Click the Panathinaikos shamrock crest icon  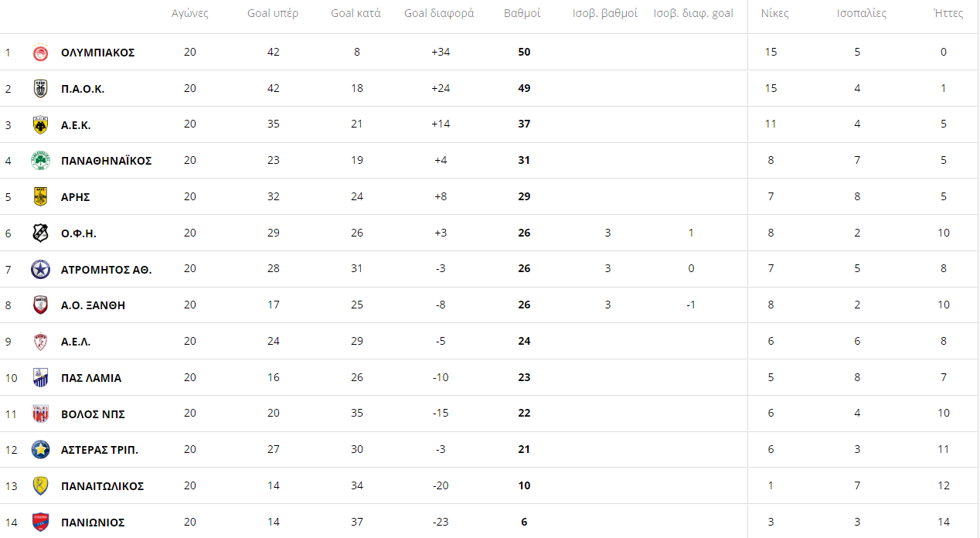[x=40, y=161]
